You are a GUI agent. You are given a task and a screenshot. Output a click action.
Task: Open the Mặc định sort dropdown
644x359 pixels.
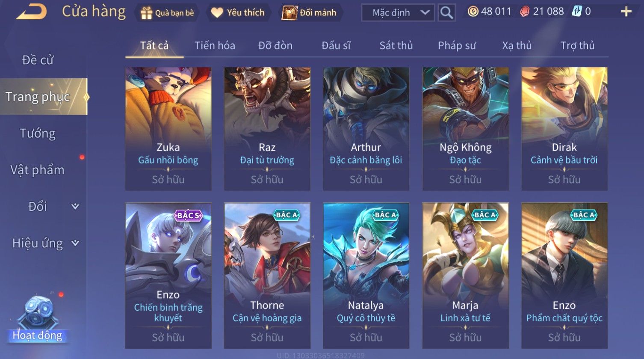pyautogui.click(x=398, y=13)
